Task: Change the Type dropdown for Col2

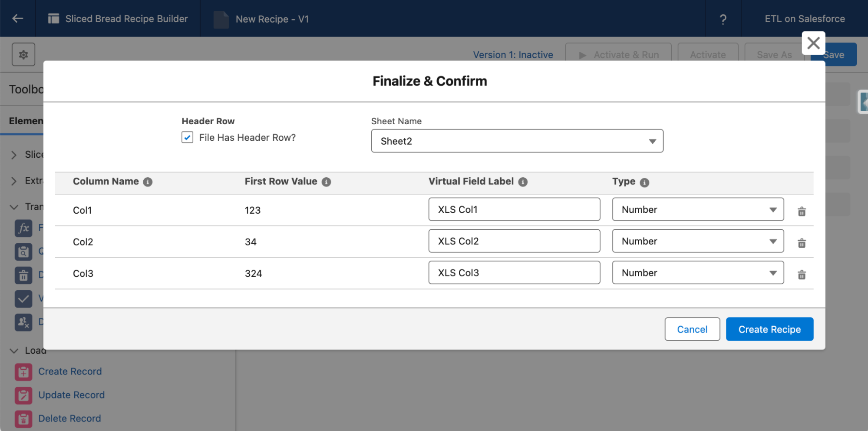Action: coord(697,241)
